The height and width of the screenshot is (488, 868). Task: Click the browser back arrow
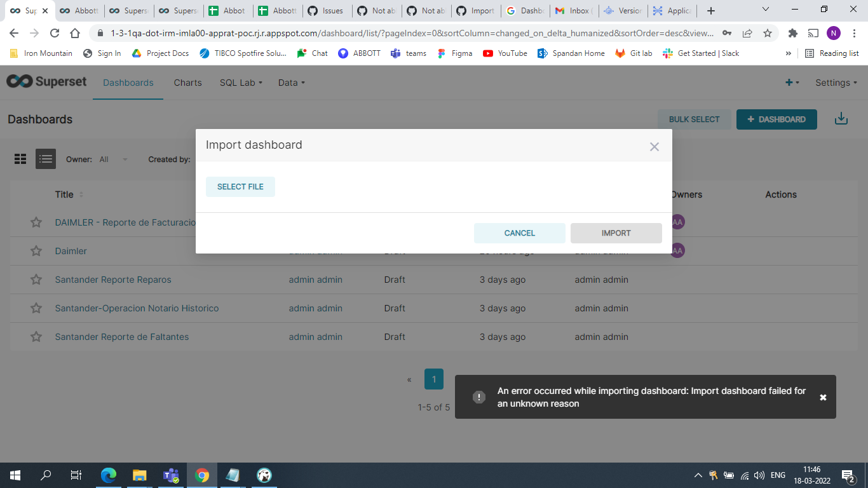14,33
